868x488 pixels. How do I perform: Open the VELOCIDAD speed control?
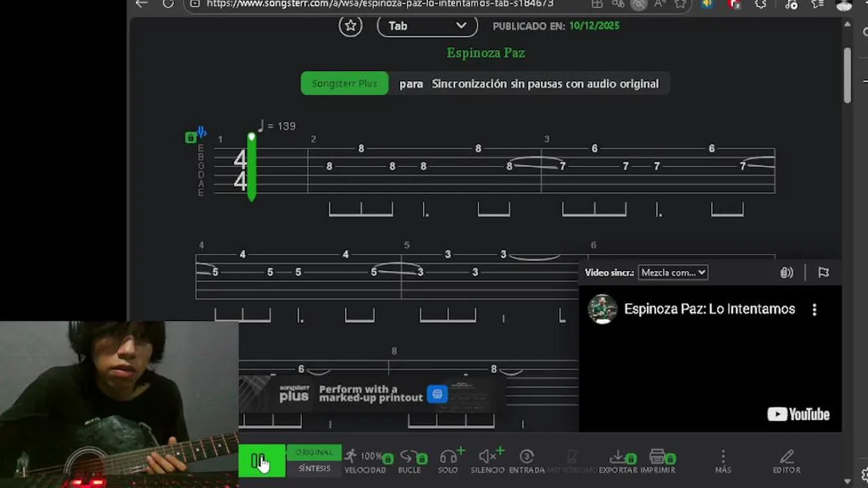click(x=365, y=462)
